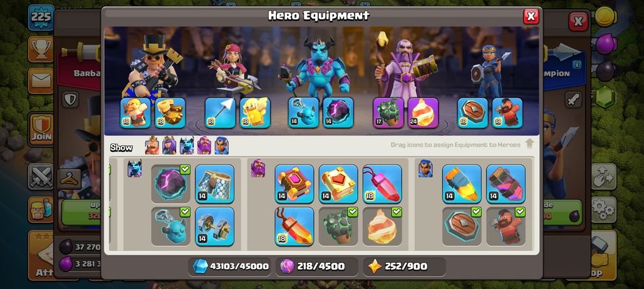Viewport: 644px width, 289px height.
Task: Close the Hero Equipment window
Action: tap(531, 16)
